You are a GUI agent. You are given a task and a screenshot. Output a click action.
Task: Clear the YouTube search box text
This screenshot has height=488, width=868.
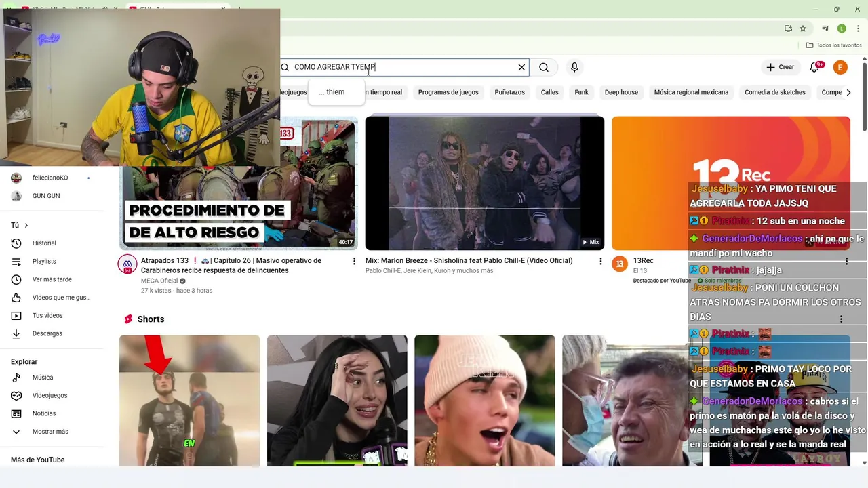pos(521,67)
